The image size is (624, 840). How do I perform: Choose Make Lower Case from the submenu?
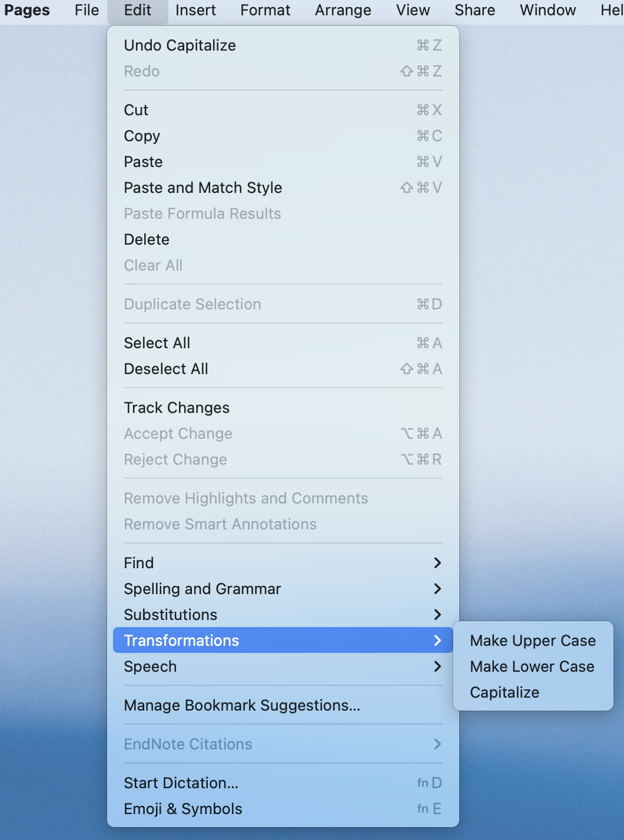tap(532, 666)
